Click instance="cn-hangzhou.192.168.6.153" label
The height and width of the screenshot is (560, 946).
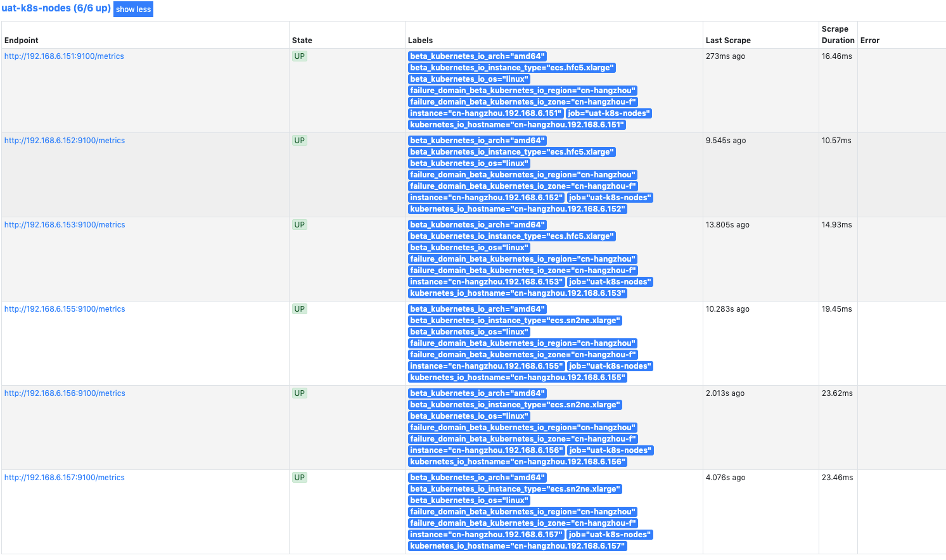coord(486,282)
